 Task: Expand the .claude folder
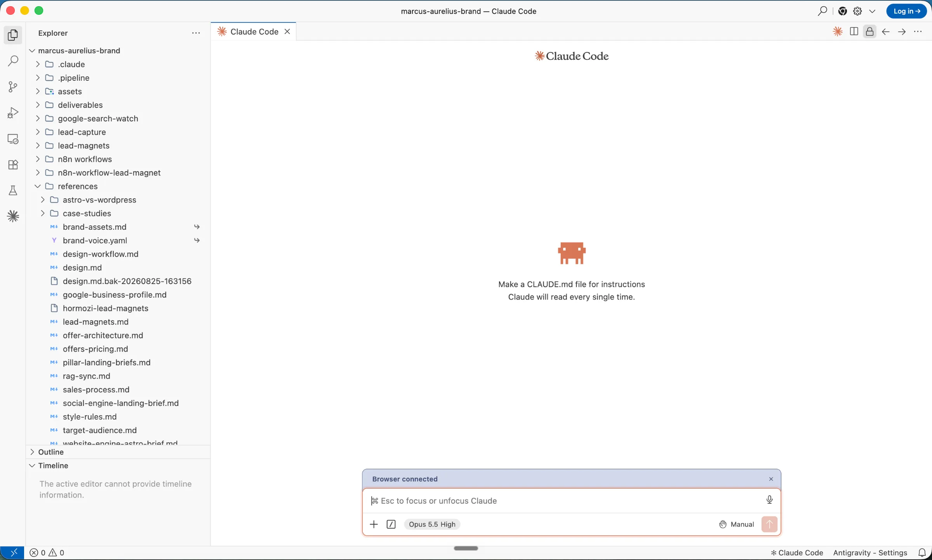[x=38, y=64]
